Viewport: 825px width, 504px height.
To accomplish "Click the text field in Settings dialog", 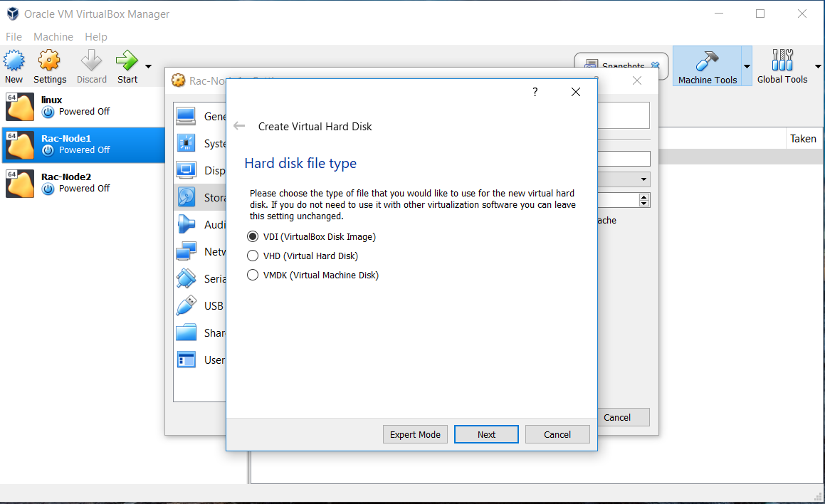I will [x=624, y=159].
